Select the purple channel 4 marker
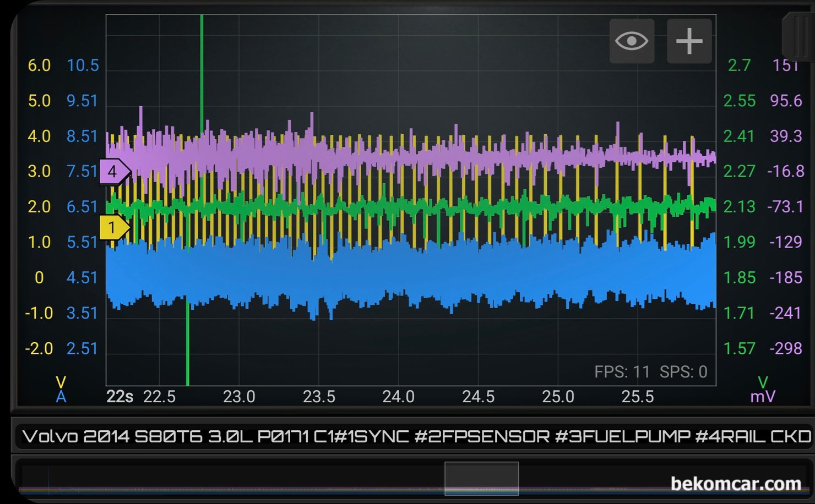 115,172
